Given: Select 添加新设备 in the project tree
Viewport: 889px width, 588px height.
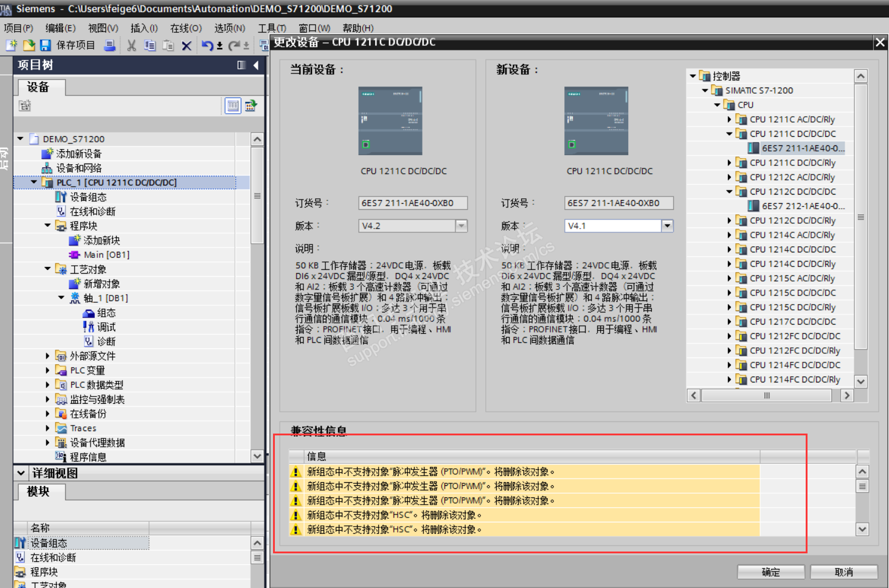Looking at the screenshot, I should pos(79,154).
